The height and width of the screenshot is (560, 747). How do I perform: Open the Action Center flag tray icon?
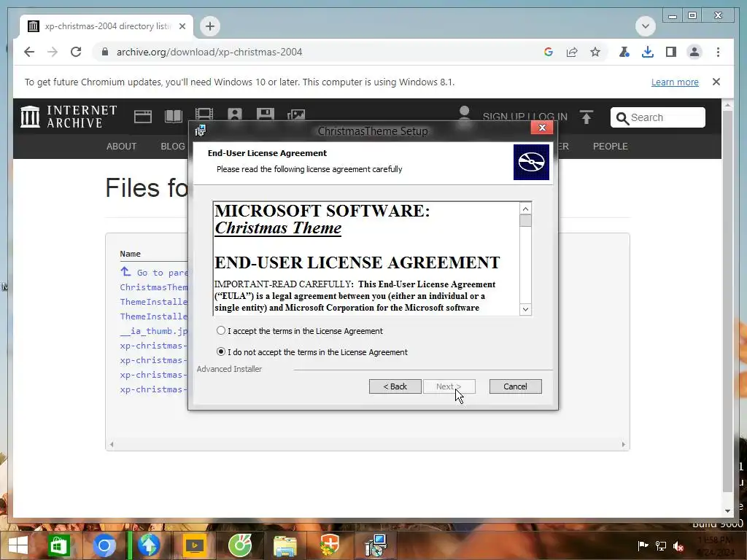click(643, 546)
